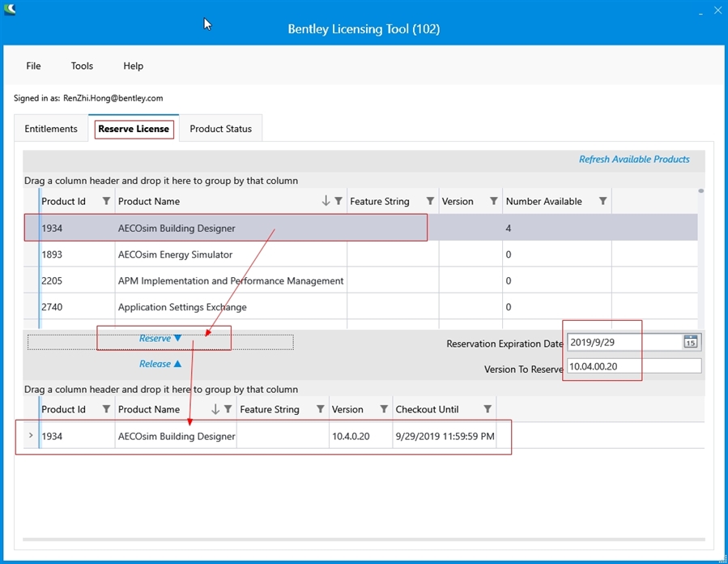728x564 pixels.
Task: Click filter icon on lower Version column
Action: point(384,409)
